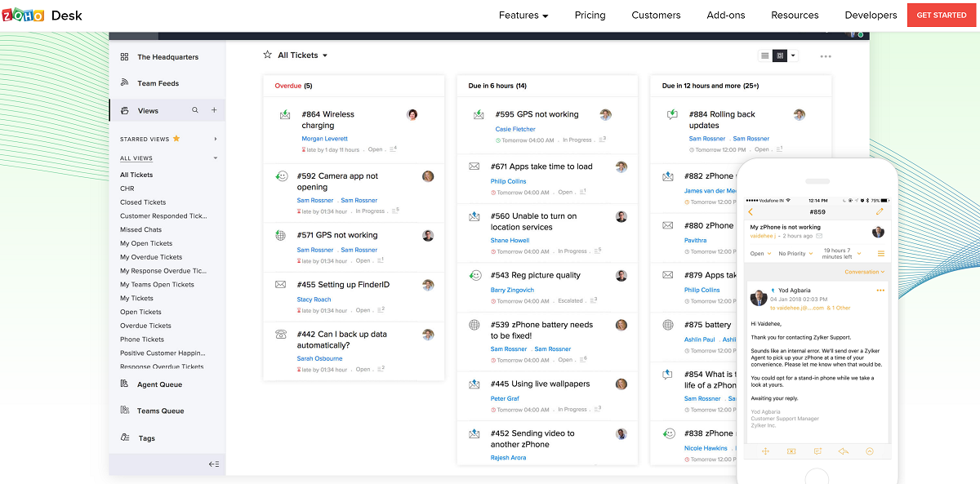Open ticket #884 Rolling back updates
Screen dimensions: 980x484
(722, 120)
